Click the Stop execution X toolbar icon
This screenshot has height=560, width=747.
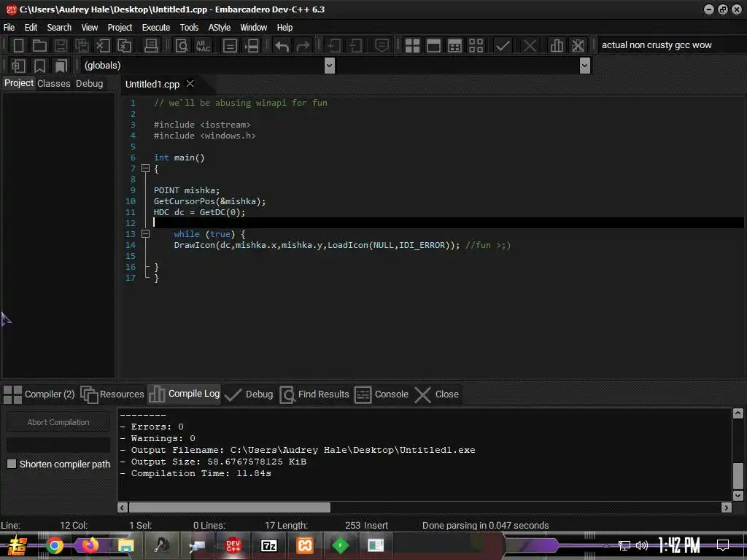pos(530,46)
